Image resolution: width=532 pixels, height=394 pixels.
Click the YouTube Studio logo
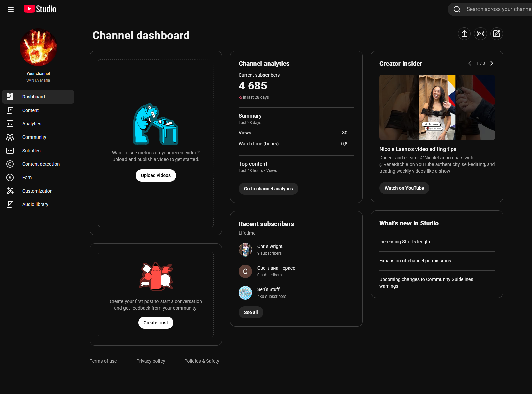coord(40,9)
